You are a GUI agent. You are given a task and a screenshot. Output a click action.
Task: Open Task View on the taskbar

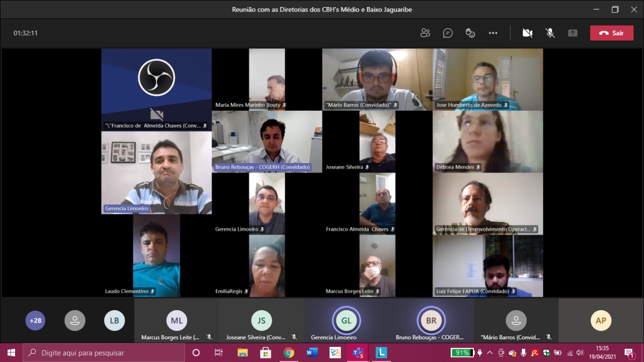pos(219,352)
